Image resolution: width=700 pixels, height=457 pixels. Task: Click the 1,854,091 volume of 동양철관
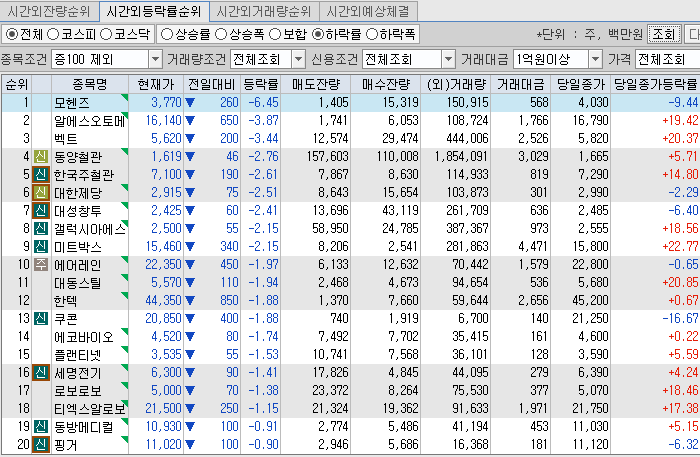(x=462, y=157)
